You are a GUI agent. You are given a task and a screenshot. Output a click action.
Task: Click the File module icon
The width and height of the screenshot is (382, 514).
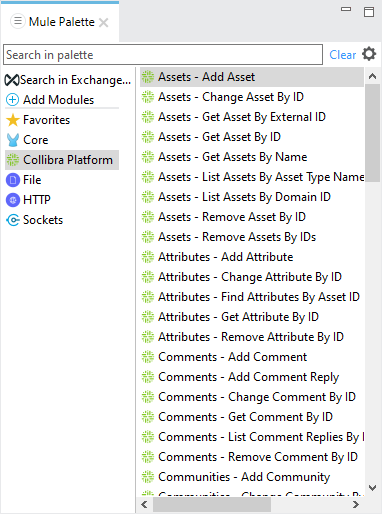pos(13,180)
